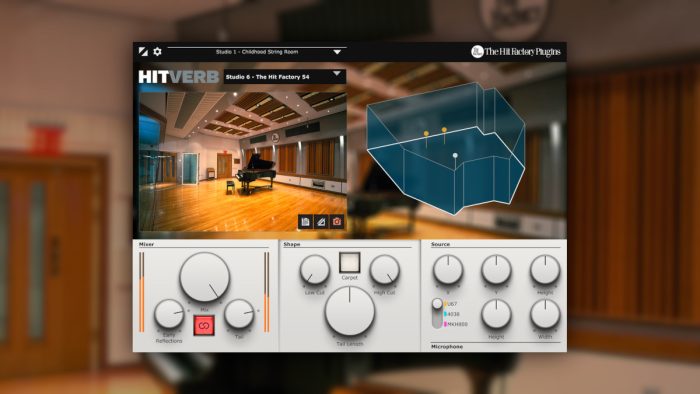Click the right output level meter
The height and width of the screenshot is (394, 700).
pos(267,292)
